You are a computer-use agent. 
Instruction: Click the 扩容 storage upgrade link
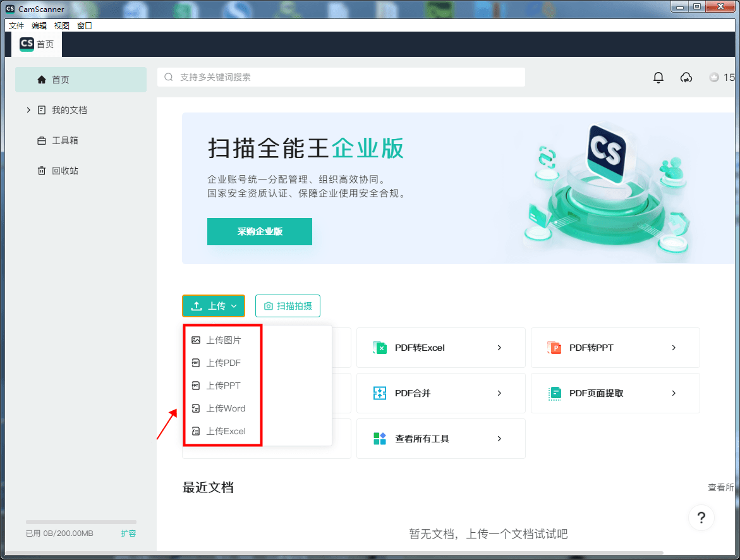pyautogui.click(x=128, y=533)
